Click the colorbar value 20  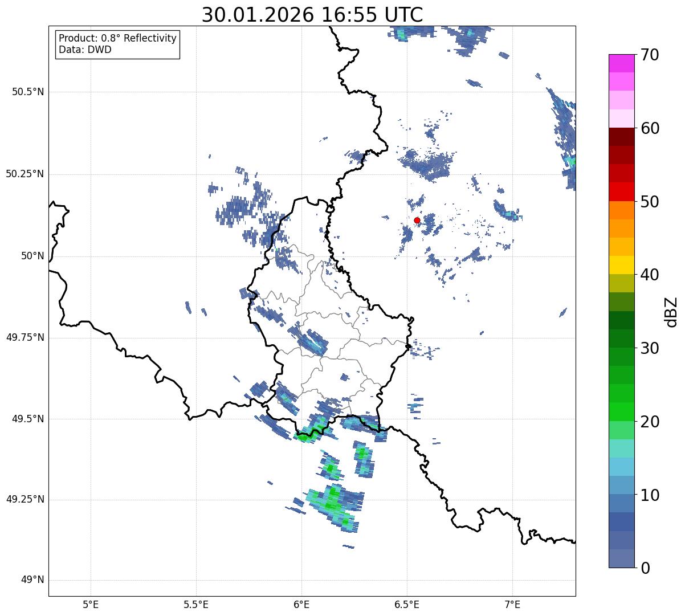coord(650,422)
